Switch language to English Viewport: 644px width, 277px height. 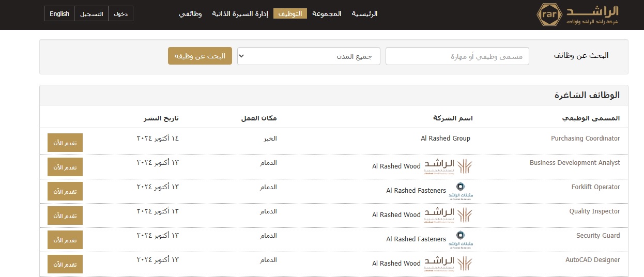click(x=59, y=14)
